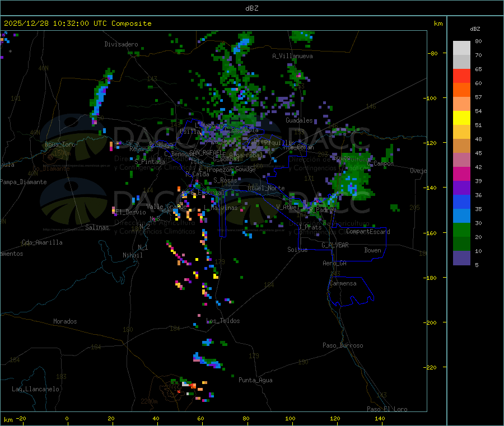504x426 pixels.
Task: Click the Soitue map label
Action: click(x=297, y=250)
